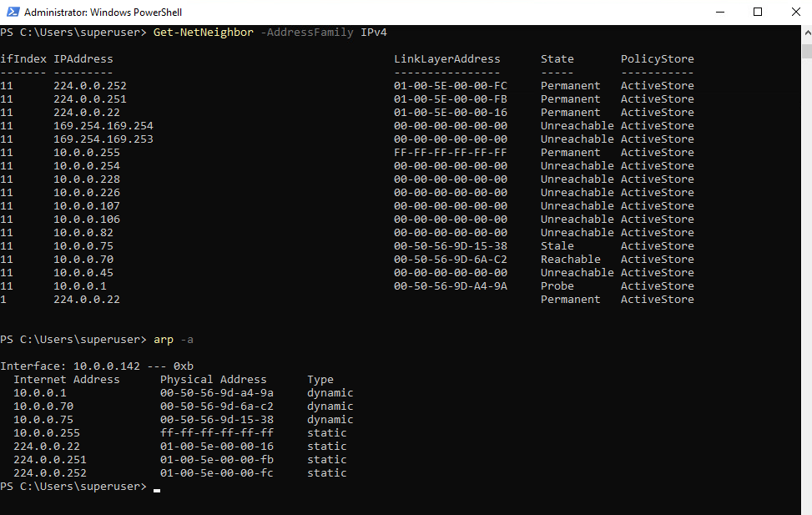The width and height of the screenshot is (812, 515).
Task: Click IP address 169.254.169.254
Action: click(103, 126)
